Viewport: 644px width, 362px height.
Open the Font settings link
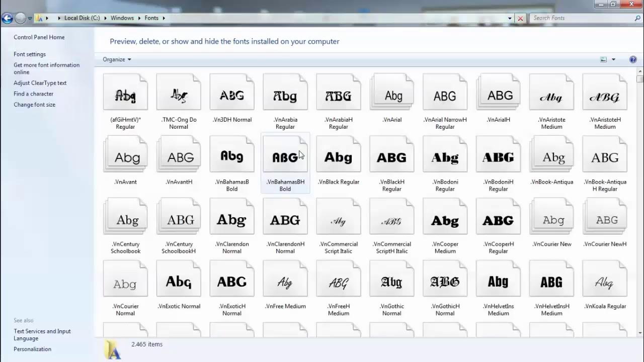click(x=30, y=54)
